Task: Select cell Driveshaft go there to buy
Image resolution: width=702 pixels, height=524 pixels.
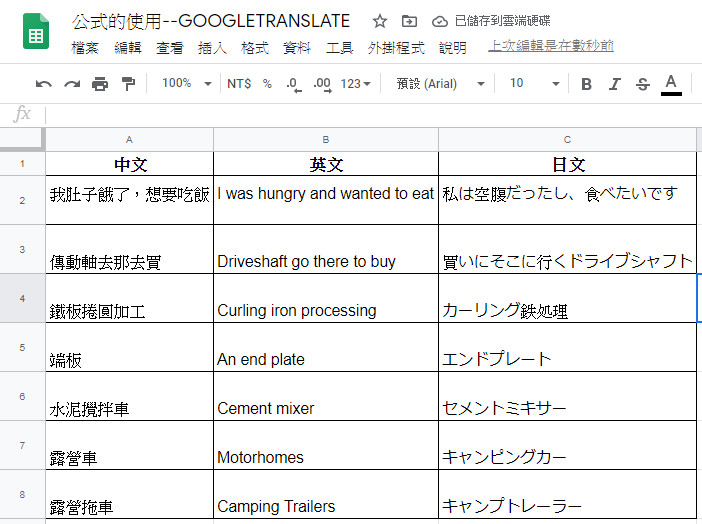Action: click(x=326, y=249)
